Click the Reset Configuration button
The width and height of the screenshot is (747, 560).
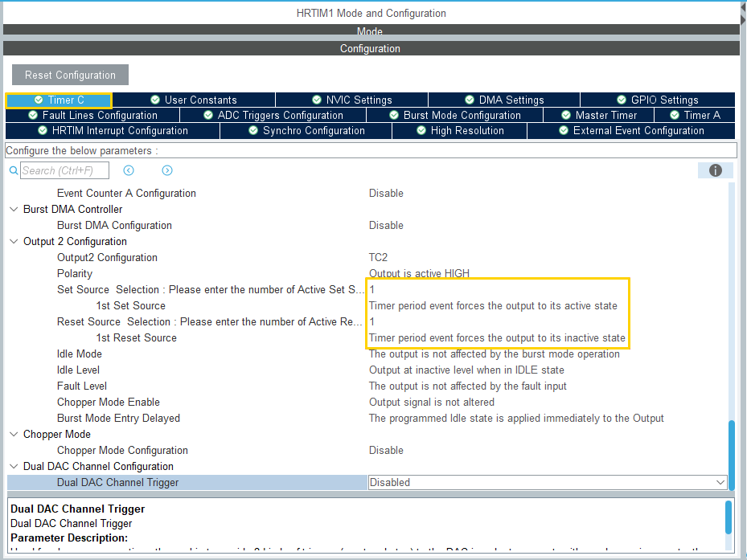pos(71,75)
